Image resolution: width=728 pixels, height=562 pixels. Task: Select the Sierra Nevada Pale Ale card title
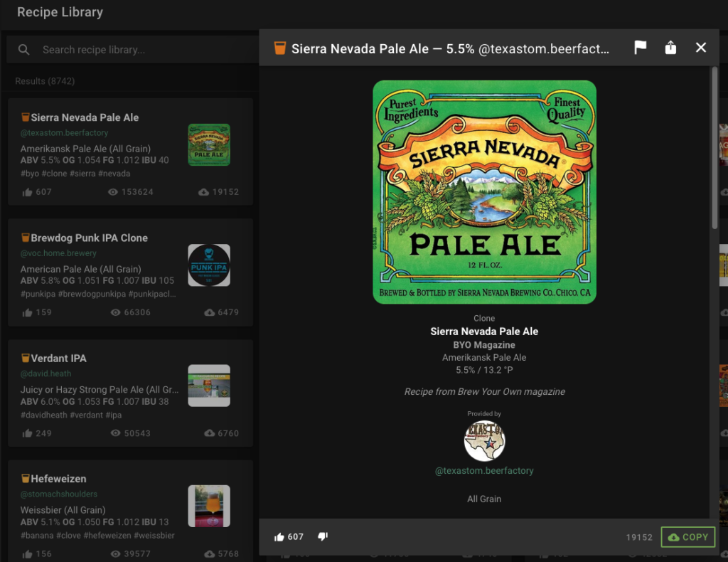tap(85, 117)
